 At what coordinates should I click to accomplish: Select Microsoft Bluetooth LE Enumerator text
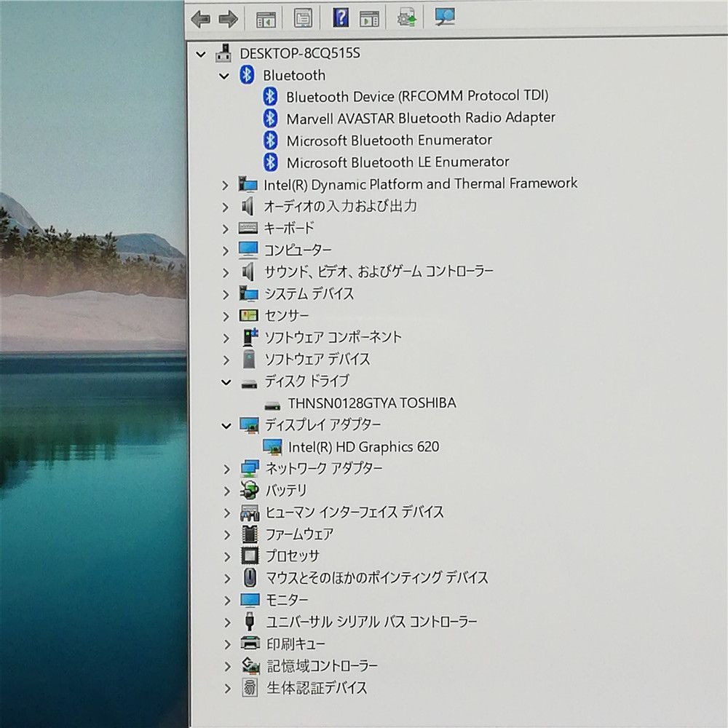398,162
